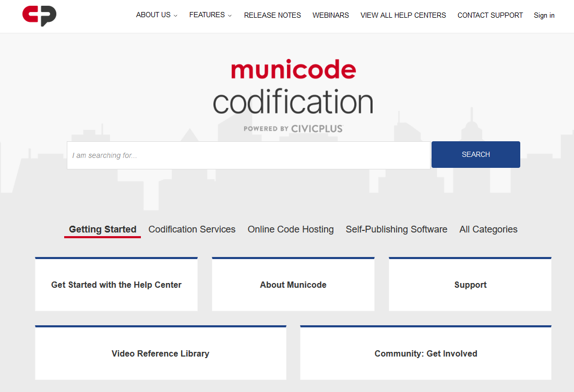Click the municode codification banner logo
574x392 pixels.
(x=293, y=96)
